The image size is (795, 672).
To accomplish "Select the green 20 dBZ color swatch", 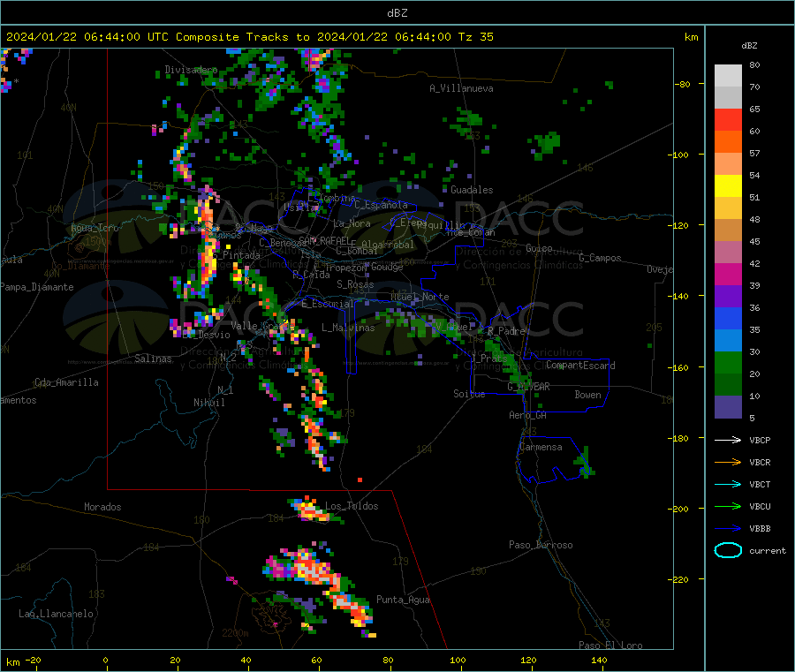I will tap(728, 362).
